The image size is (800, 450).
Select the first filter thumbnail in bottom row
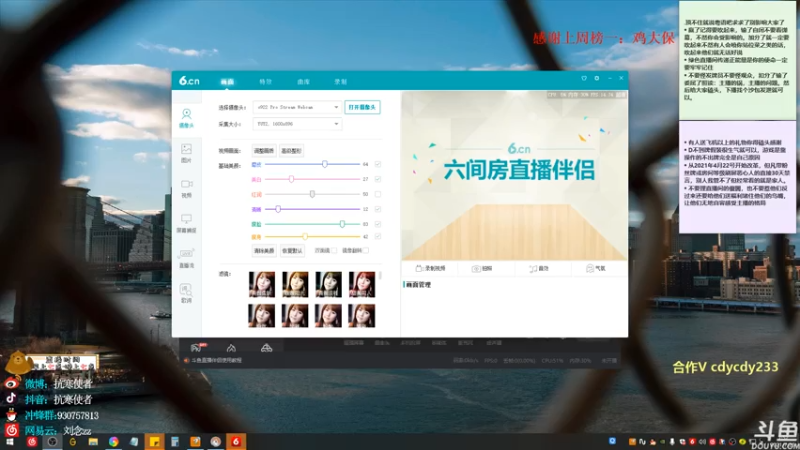[x=262, y=315]
